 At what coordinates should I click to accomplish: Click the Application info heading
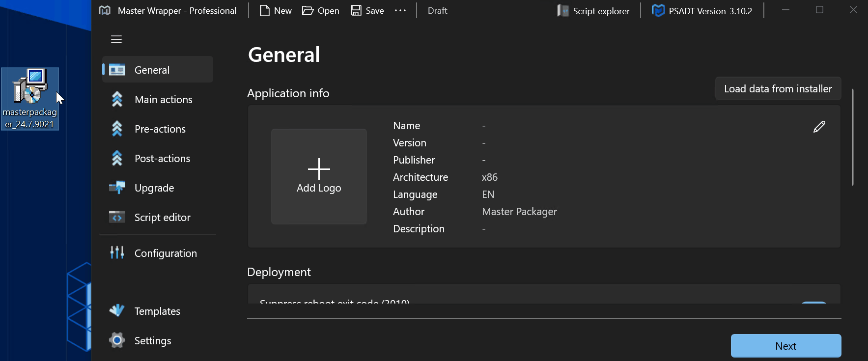[288, 93]
